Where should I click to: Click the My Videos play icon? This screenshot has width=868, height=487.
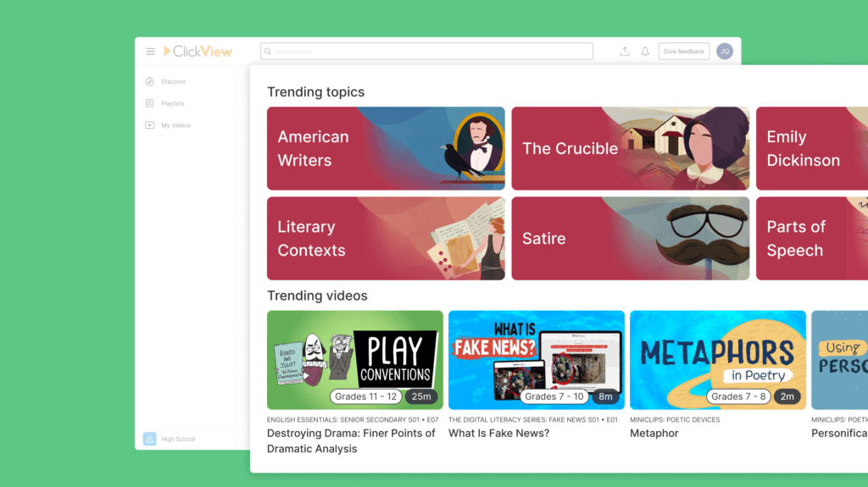149,125
